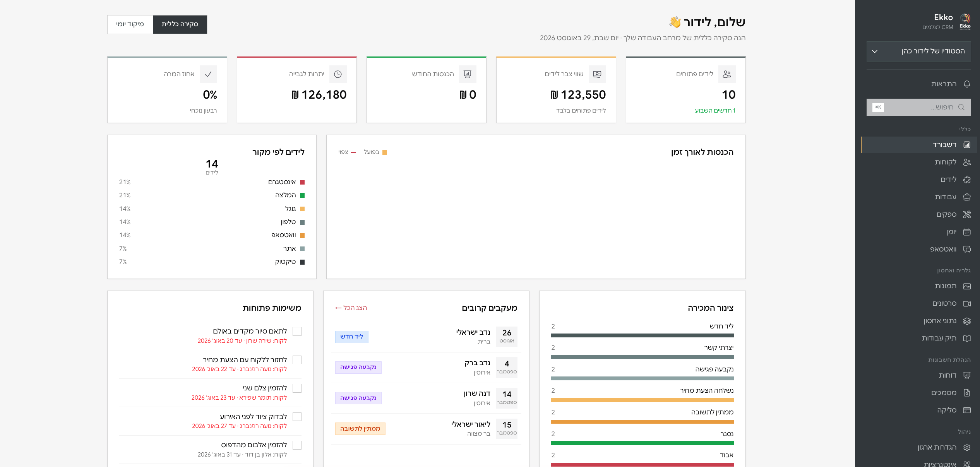
Task: Click the בפועל chart legend item
Action: coord(375,152)
